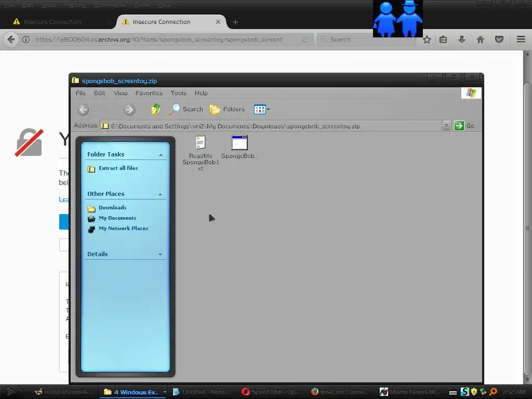The width and height of the screenshot is (532, 399).
Task: Open Firefox downloads arrow icon
Action: (461, 39)
